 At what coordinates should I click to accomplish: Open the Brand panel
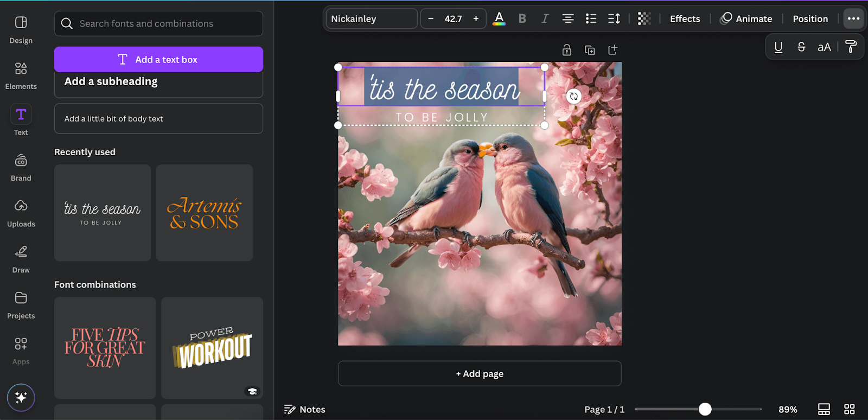click(21, 168)
